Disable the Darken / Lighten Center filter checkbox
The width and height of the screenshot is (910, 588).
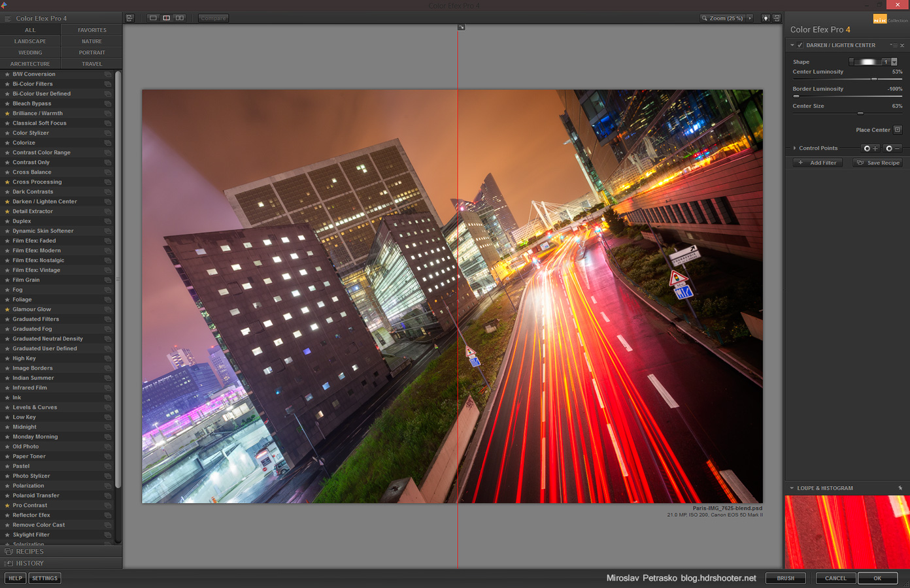pyautogui.click(x=800, y=45)
